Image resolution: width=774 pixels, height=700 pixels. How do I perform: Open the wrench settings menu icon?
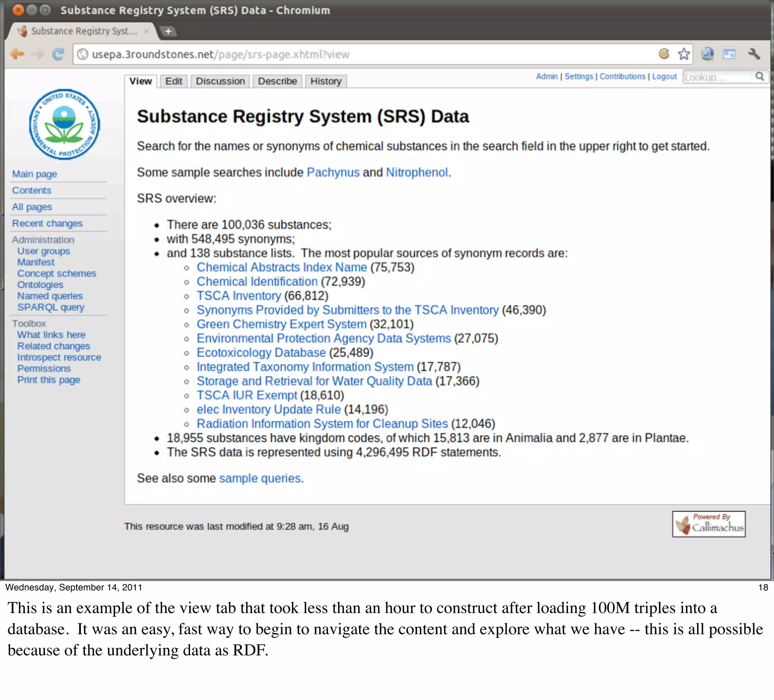click(x=754, y=54)
